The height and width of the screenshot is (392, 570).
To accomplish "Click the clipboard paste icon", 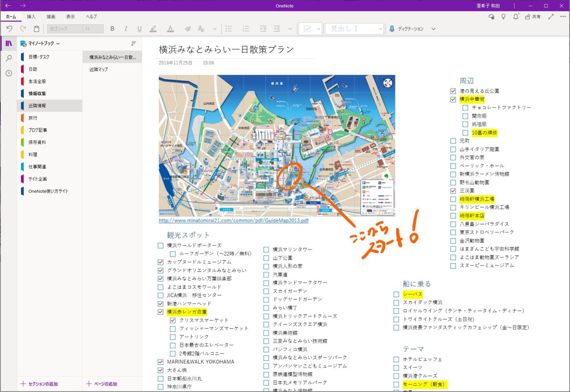I will (x=37, y=29).
